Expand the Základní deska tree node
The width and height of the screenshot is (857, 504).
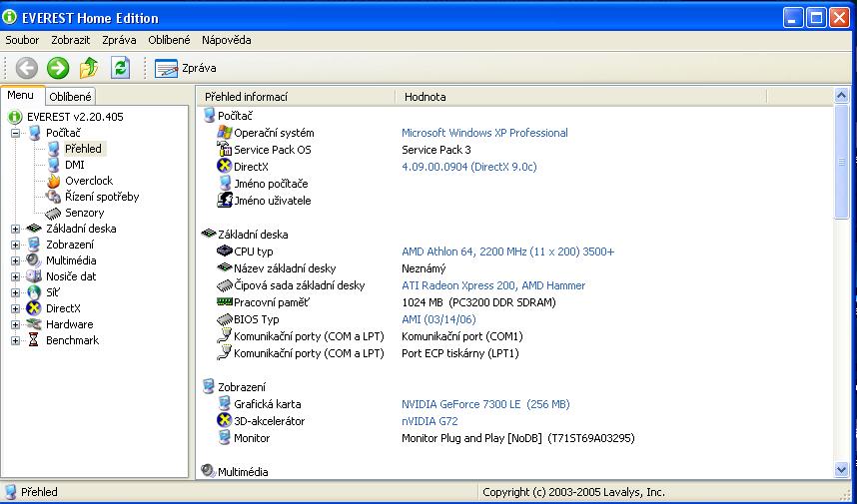(15, 229)
